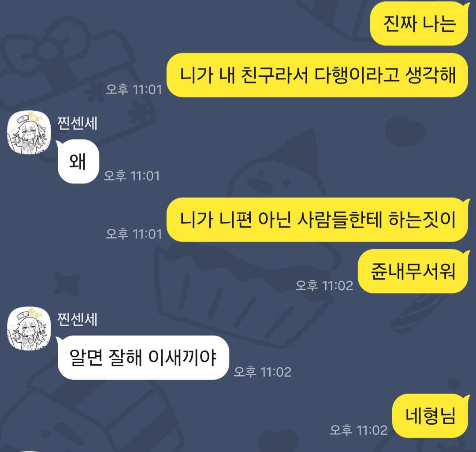This screenshot has height=452, width=476.
Task: Select the '니가 내 친구라서 다행이라고 생각해' bubble
Action: pyautogui.click(x=318, y=75)
